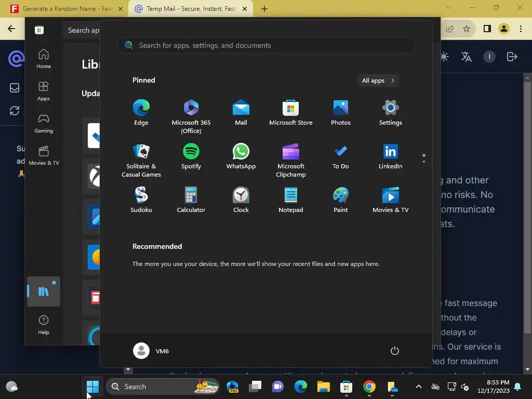Click the Windows Start button
The height and width of the screenshot is (399, 532).
pyautogui.click(x=92, y=387)
